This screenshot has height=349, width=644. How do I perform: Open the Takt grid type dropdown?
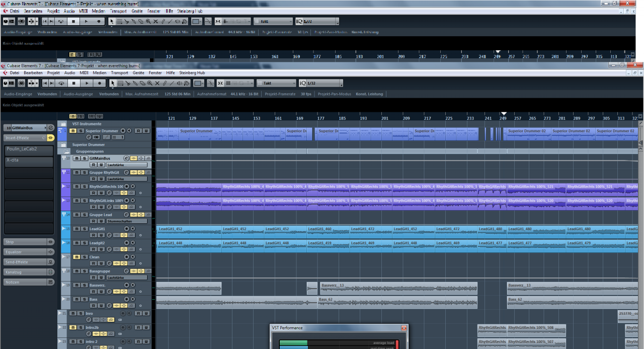point(277,83)
